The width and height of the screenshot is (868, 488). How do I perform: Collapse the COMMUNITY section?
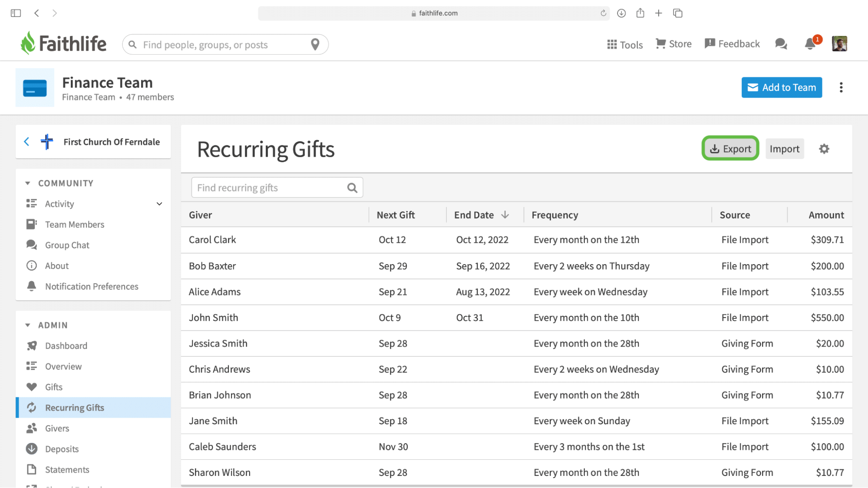tap(28, 183)
